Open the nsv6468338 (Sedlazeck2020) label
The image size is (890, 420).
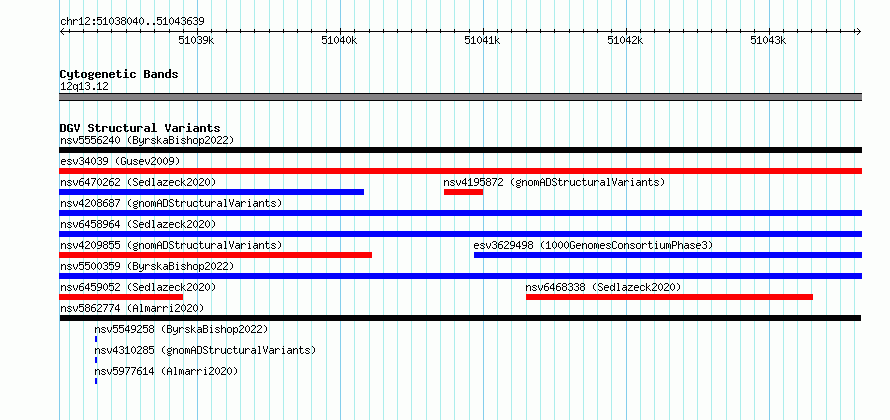pyautogui.click(x=603, y=287)
